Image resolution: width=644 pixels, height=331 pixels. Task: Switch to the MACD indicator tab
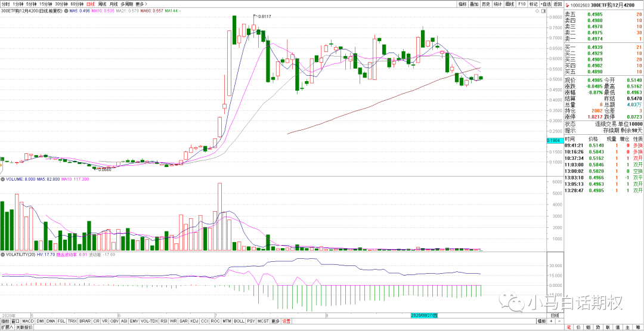coord(28,321)
